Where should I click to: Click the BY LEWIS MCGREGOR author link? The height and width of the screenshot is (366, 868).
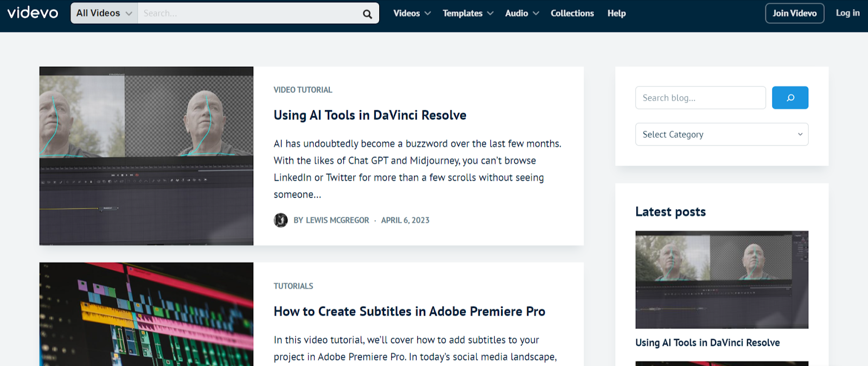point(331,220)
